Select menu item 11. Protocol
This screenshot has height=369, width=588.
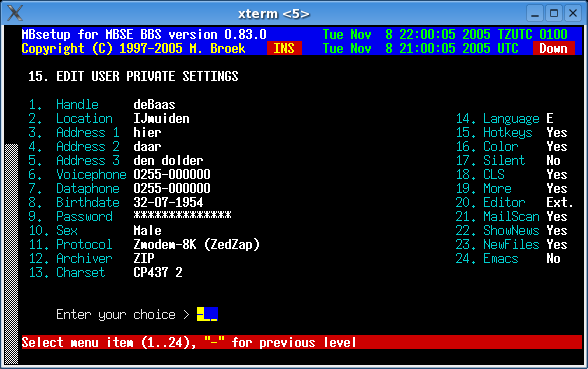click(70, 244)
